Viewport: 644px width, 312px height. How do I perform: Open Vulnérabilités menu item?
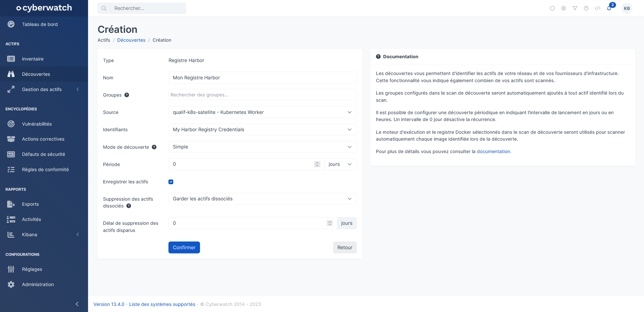point(44,124)
